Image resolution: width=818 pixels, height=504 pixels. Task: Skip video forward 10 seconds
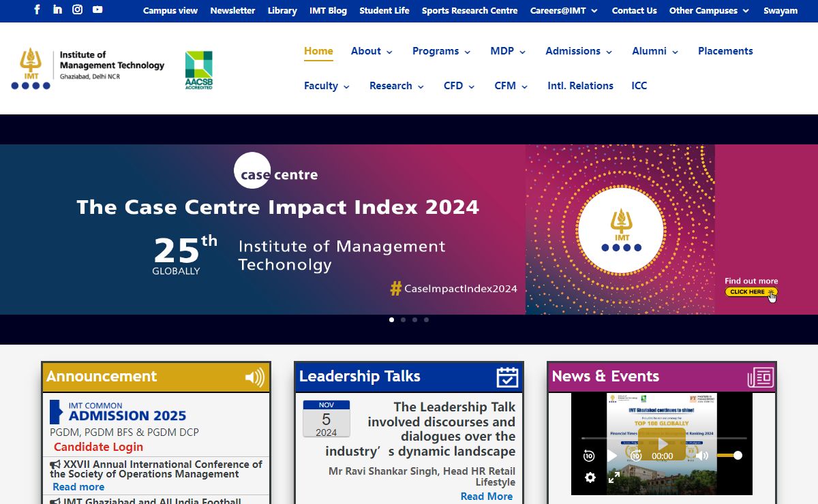(635, 456)
